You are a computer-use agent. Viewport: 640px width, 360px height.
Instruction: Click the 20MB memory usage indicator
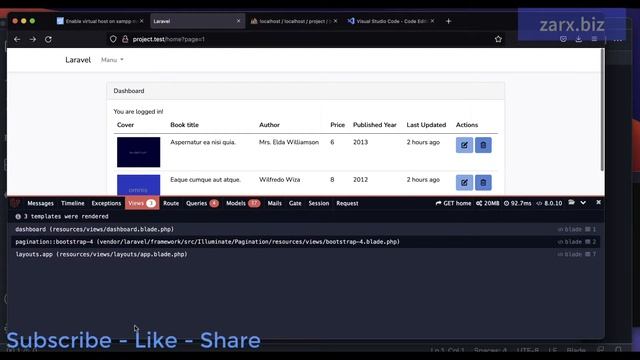[x=487, y=203]
